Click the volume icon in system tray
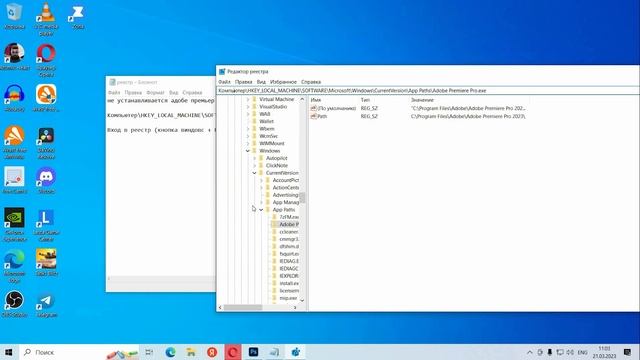The height and width of the screenshot is (360, 640). (570, 352)
